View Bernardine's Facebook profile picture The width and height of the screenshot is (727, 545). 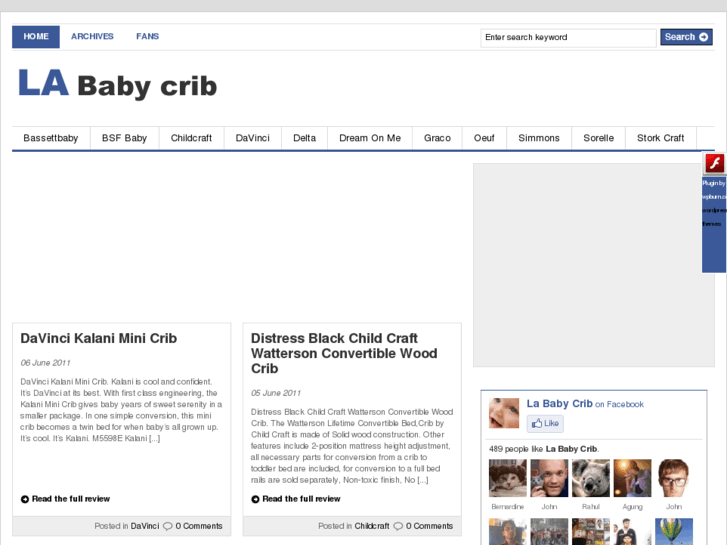(x=508, y=478)
